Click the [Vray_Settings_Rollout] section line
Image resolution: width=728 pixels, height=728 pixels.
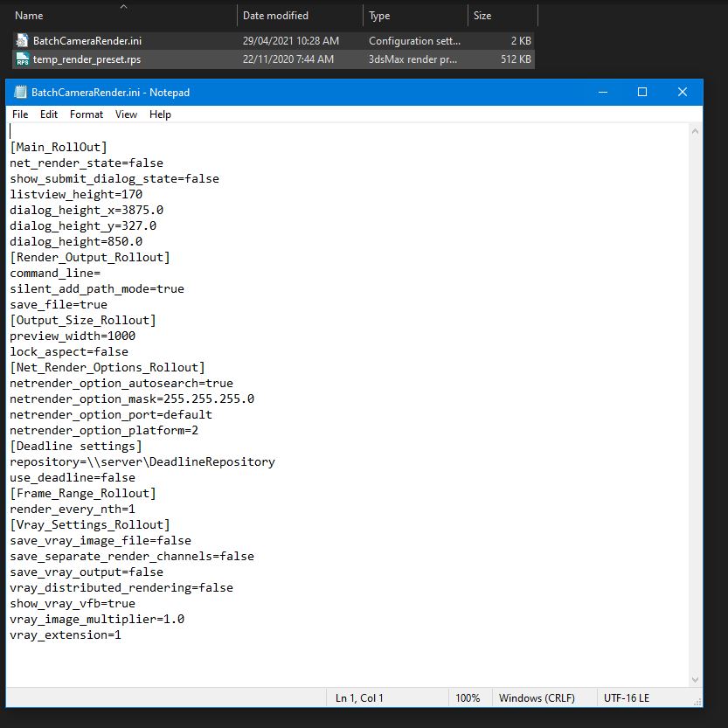point(90,525)
